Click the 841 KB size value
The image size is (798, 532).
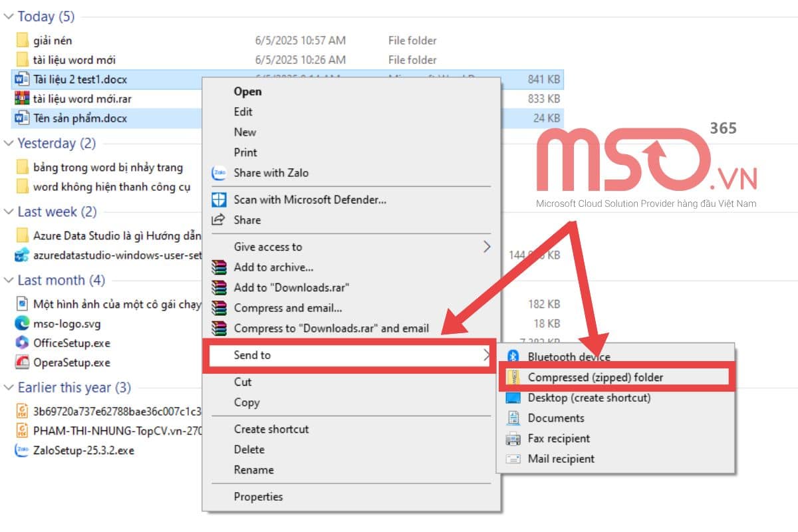(x=544, y=80)
